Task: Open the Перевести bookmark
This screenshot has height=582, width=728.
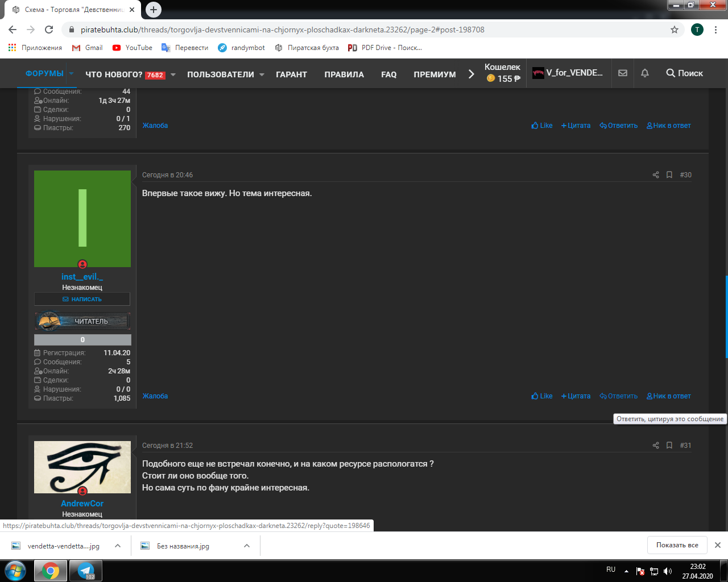Action: tap(185, 48)
